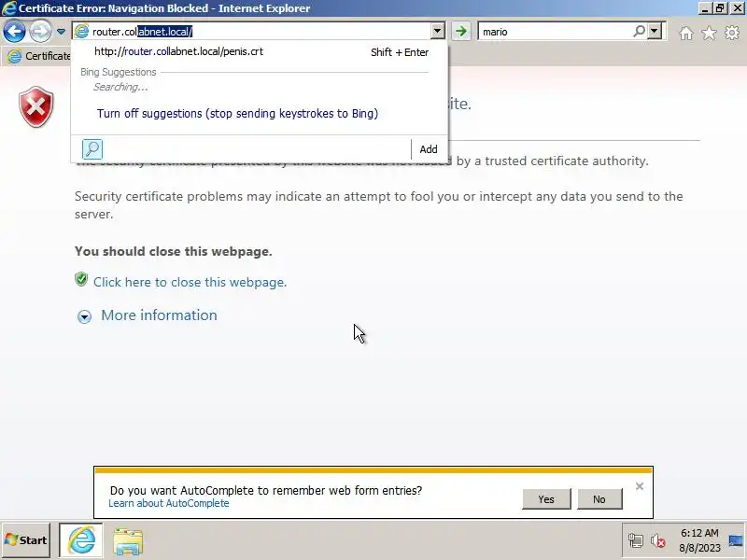Minimize the Internet Explorer window

pyautogui.click(x=705, y=8)
